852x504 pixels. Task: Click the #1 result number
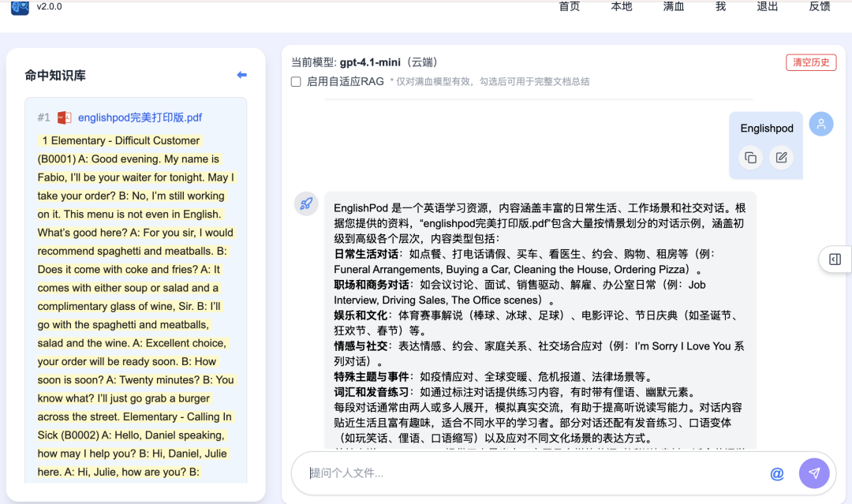pos(43,118)
